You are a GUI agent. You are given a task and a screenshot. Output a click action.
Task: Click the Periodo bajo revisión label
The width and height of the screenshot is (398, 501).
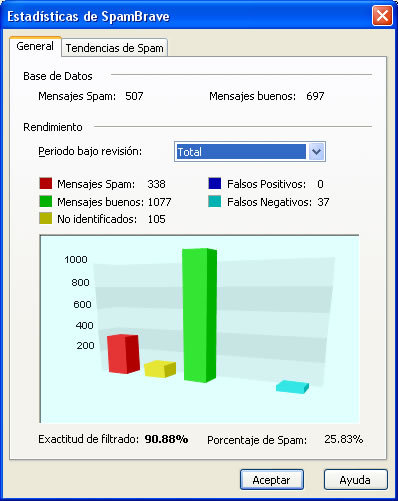point(90,151)
